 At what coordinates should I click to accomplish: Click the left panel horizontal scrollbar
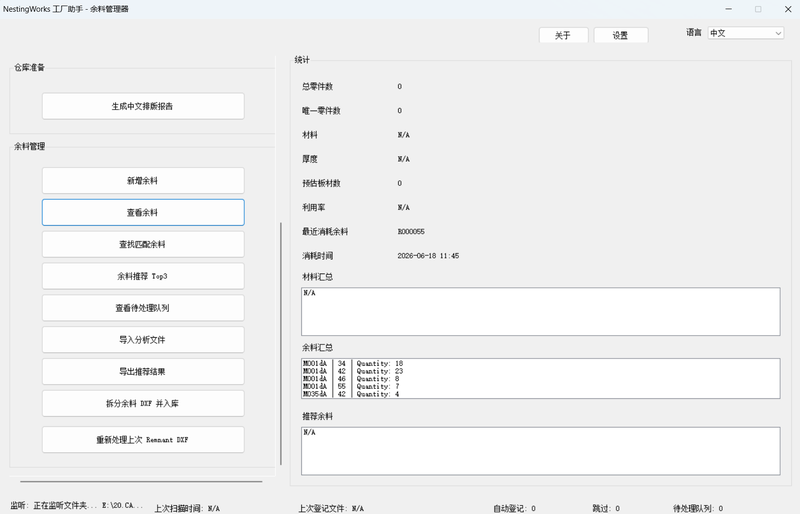pos(141,481)
